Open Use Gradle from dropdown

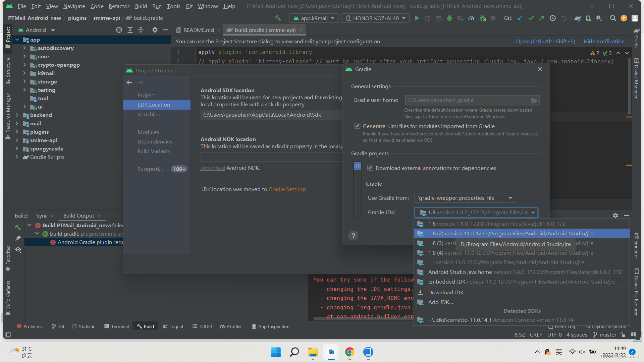click(465, 198)
